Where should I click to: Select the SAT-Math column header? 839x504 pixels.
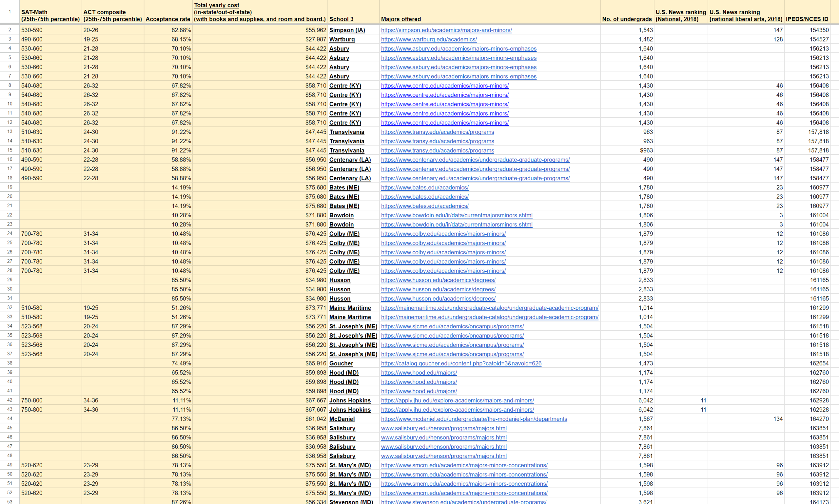tap(50, 12)
